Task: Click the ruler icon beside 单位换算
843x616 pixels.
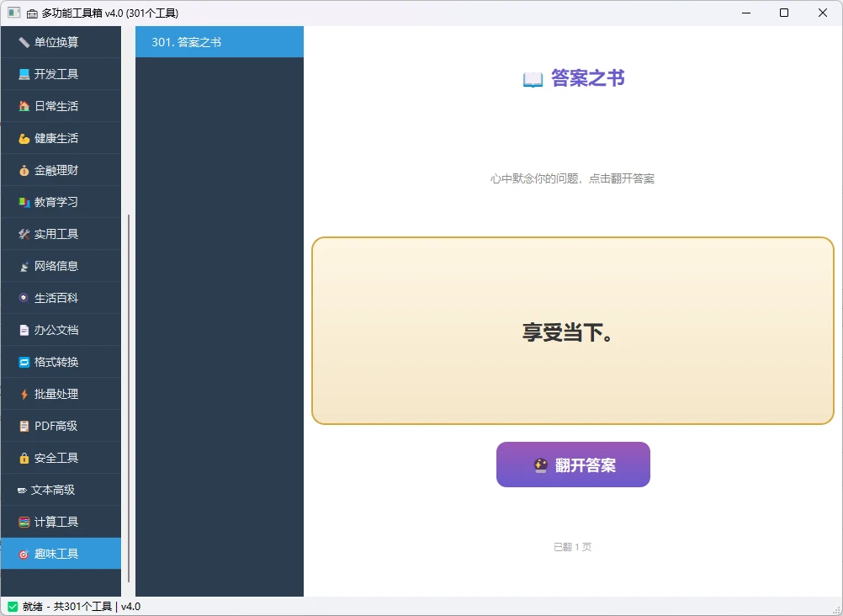Action: pyautogui.click(x=24, y=42)
